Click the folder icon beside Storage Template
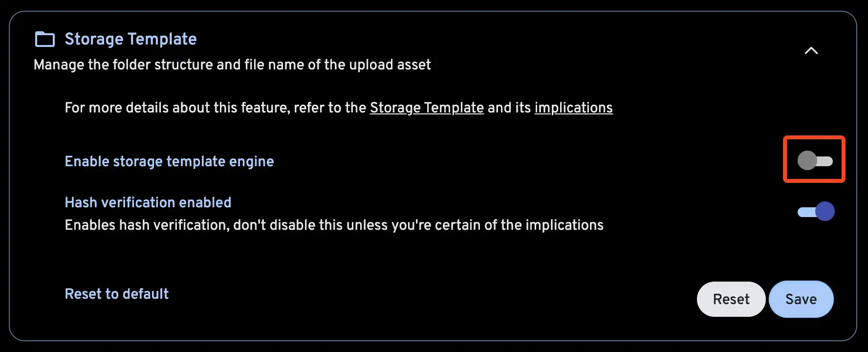 (x=45, y=39)
